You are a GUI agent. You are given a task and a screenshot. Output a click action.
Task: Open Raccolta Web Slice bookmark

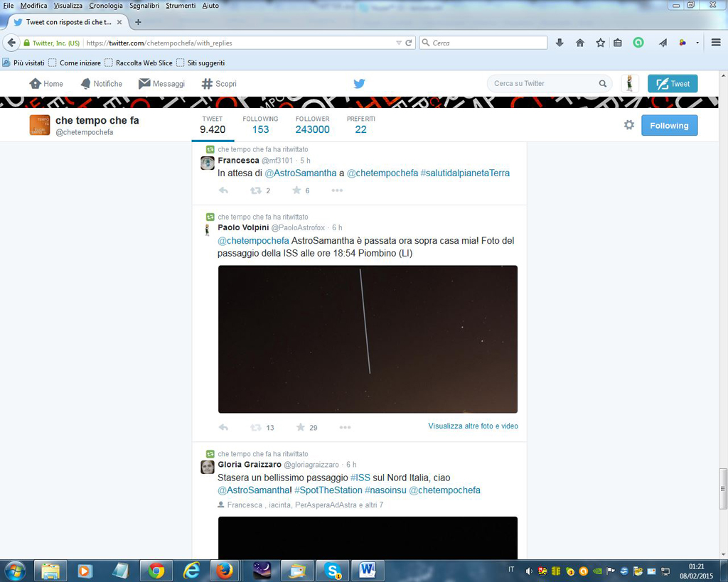pyautogui.click(x=139, y=63)
